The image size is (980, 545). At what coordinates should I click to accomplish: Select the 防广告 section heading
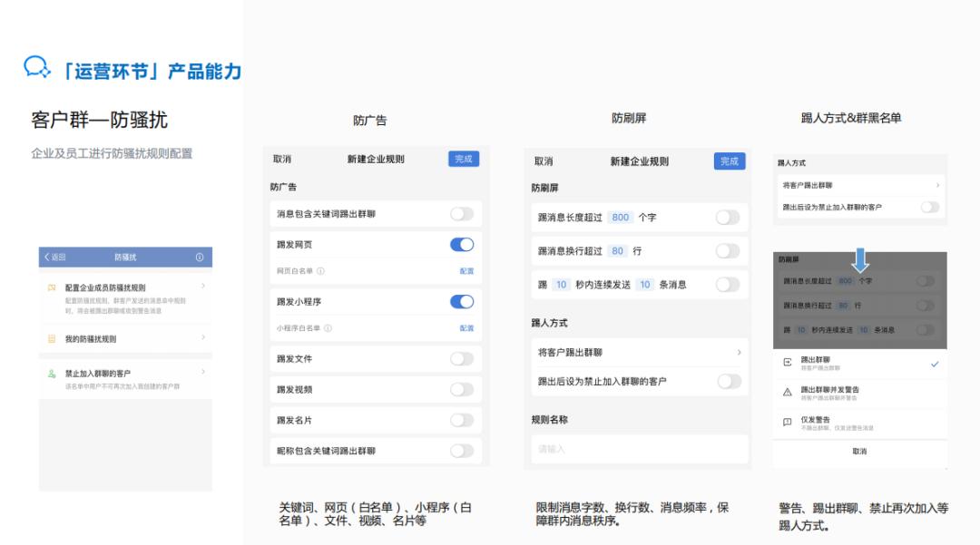click(282, 187)
